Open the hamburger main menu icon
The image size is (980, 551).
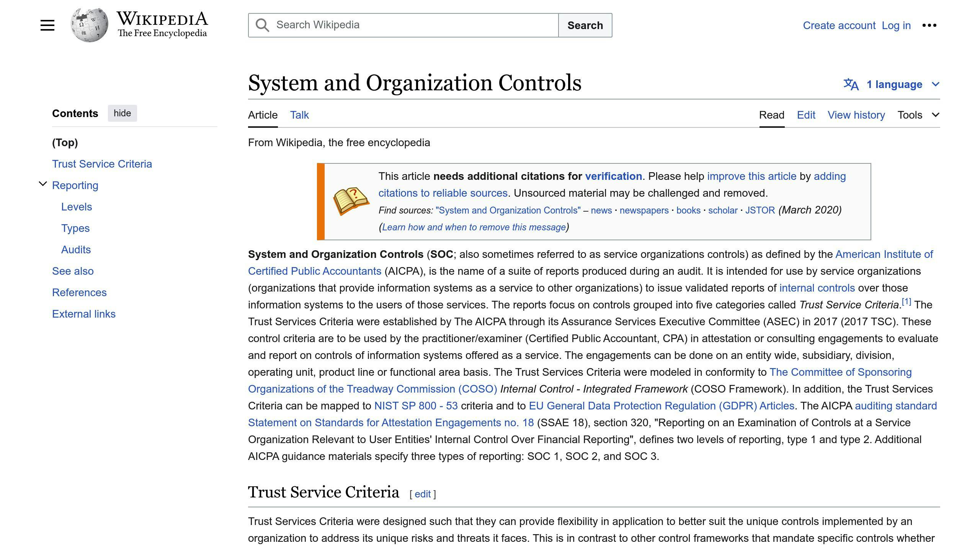click(x=47, y=25)
